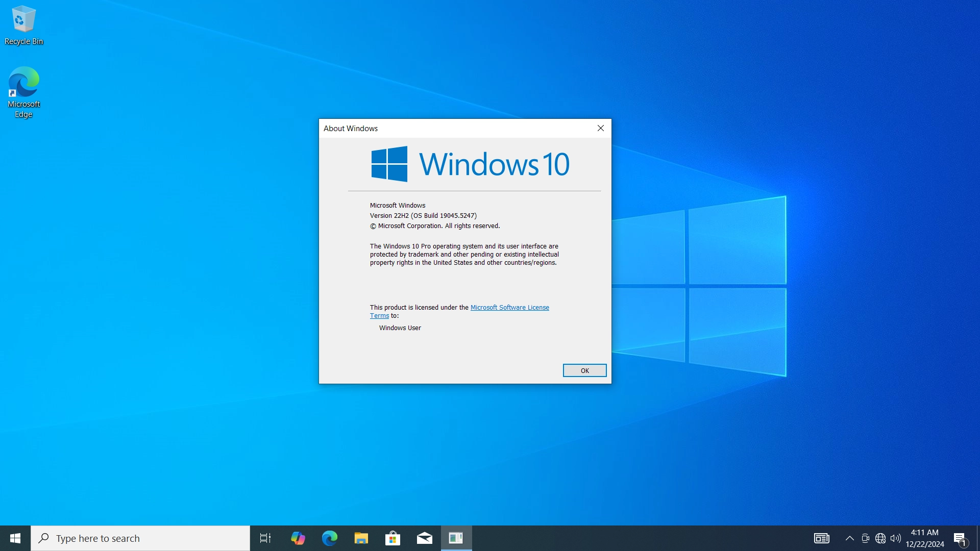
Task: Open the Windows Start menu
Action: pyautogui.click(x=15, y=538)
